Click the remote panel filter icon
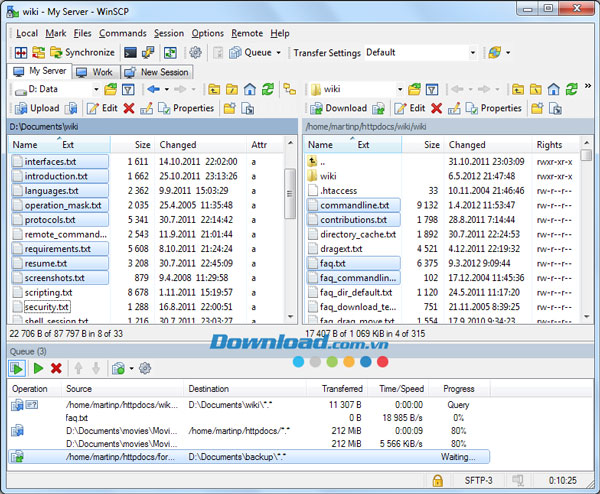The image size is (600, 494). point(432,90)
